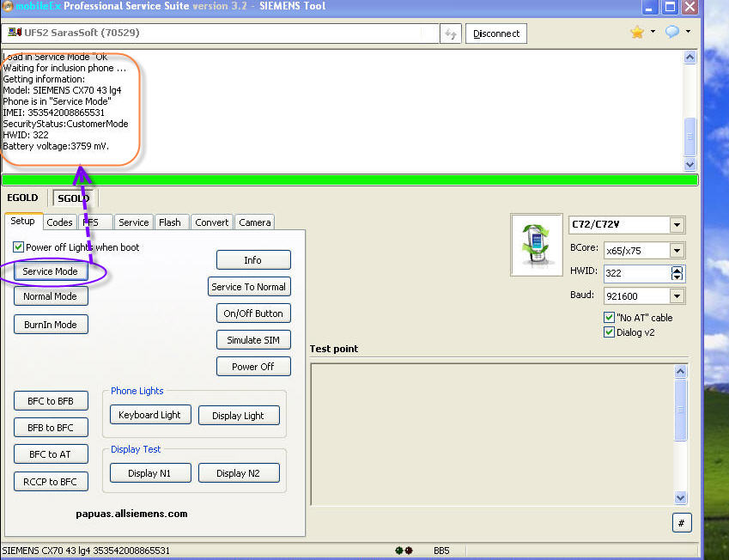Click the log panel scrollbar thumb
Screen dimensions: 729x560
click(690, 137)
